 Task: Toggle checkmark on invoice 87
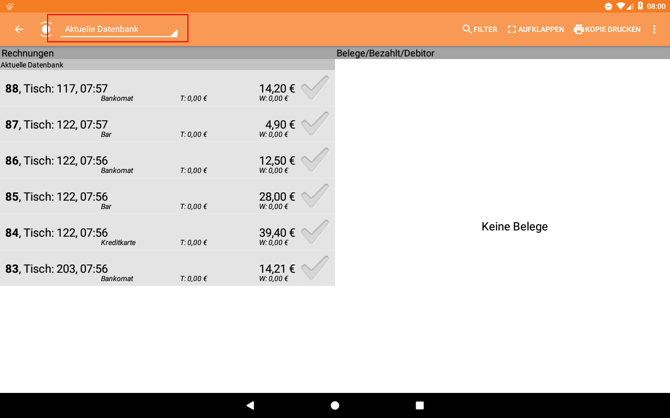(315, 124)
